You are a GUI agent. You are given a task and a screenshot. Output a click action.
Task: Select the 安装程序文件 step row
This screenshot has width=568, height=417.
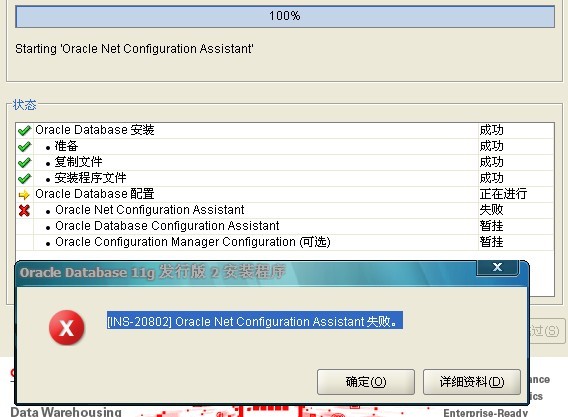point(285,178)
